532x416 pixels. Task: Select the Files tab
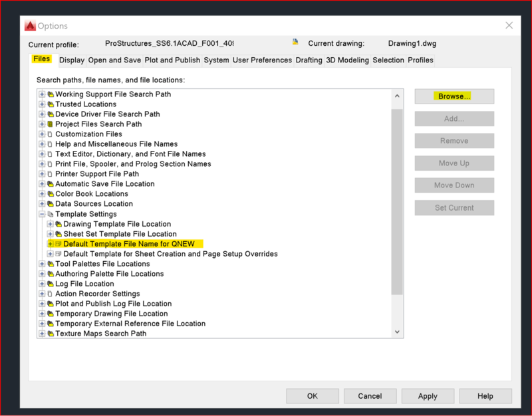click(x=42, y=59)
